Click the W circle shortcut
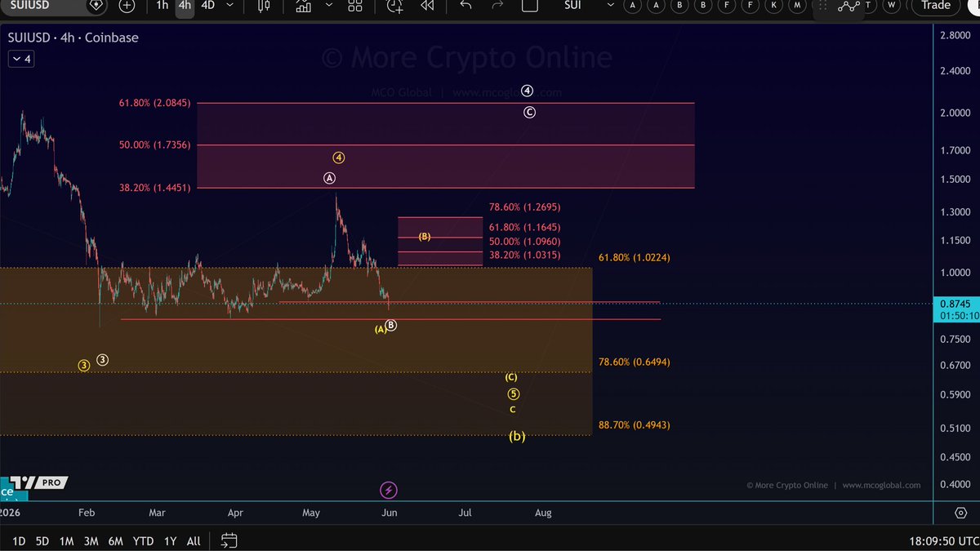Image resolution: width=980 pixels, height=551 pixels. pos(892,6)
